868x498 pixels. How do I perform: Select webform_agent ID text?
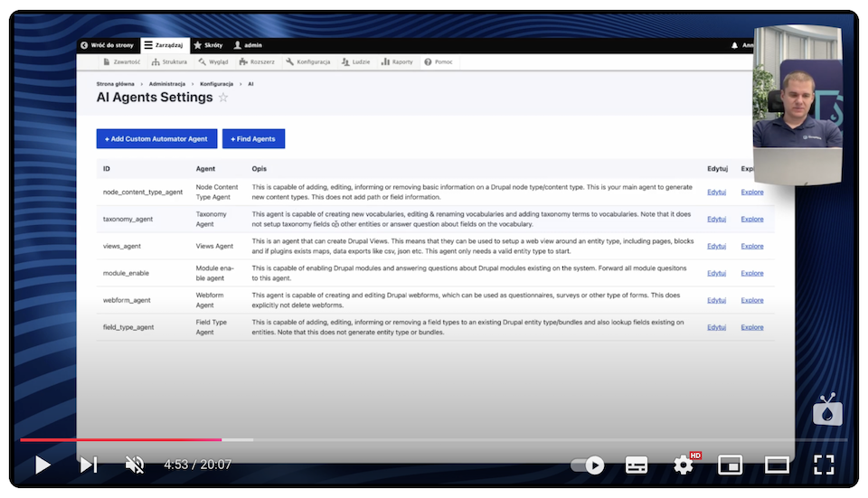tap(127, 300)
